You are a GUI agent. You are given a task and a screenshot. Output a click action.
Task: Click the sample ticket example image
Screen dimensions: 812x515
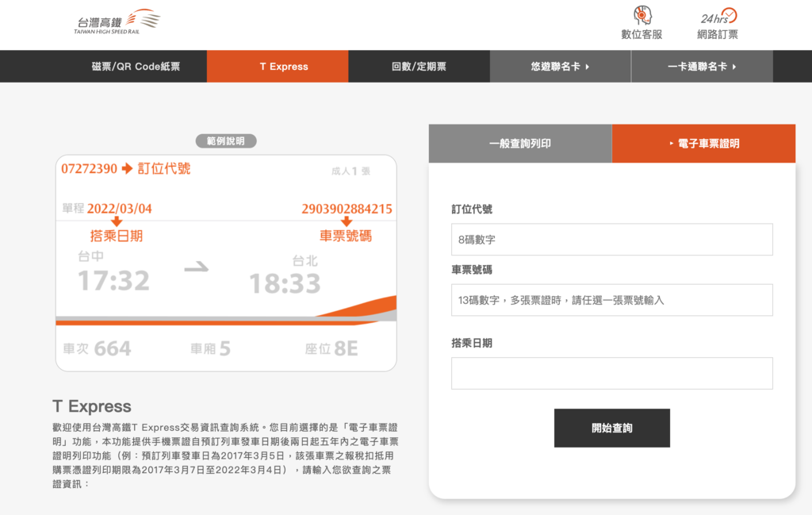[x=226, y=263]
